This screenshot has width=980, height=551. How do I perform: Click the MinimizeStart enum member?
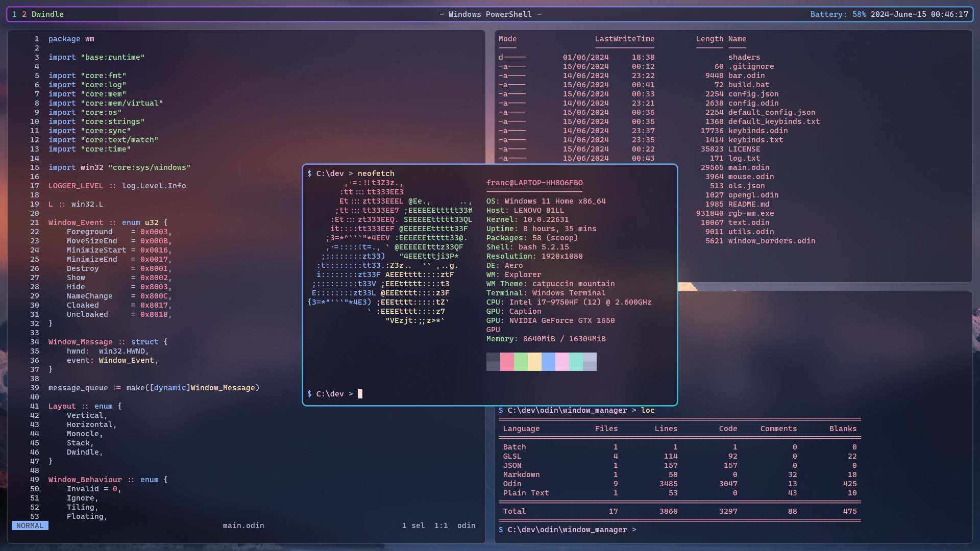[x=96, y=250]
